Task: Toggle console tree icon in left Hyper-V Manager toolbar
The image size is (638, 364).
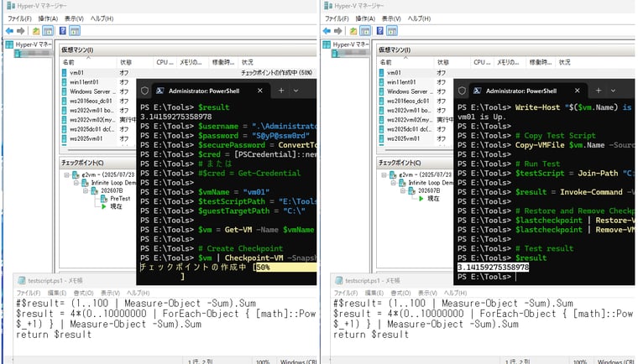Action: 48,30
